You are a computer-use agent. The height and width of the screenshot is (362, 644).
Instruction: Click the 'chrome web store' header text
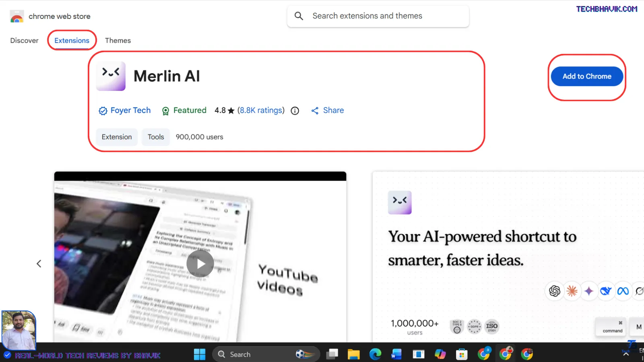[60, 16]
